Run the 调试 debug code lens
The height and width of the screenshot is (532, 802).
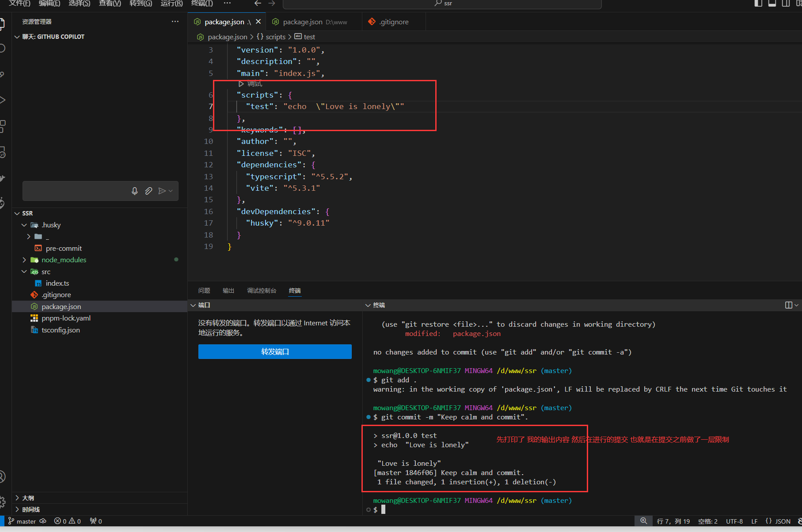[250, 84]
